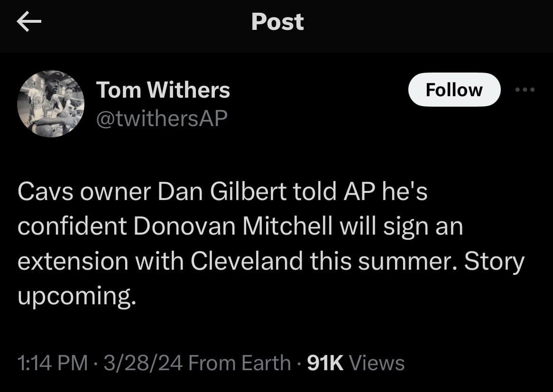Click the word Cleveland in the post

(247, 262)
